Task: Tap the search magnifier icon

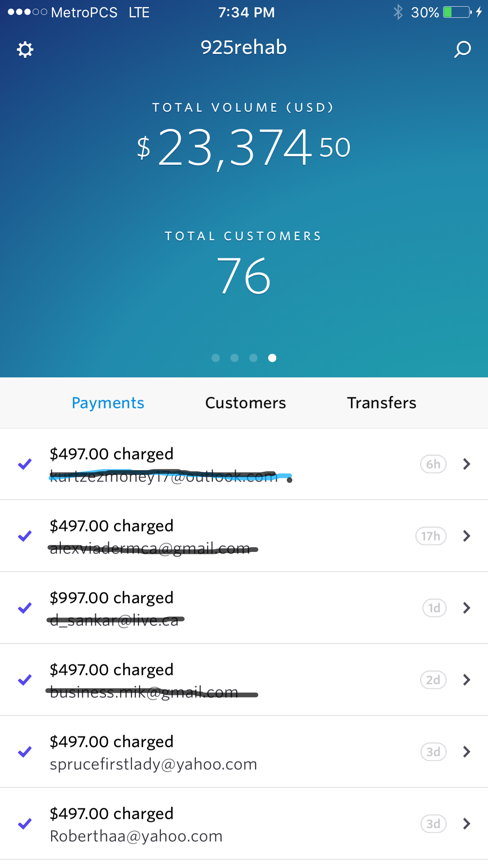Action: (x=462, y=50)
